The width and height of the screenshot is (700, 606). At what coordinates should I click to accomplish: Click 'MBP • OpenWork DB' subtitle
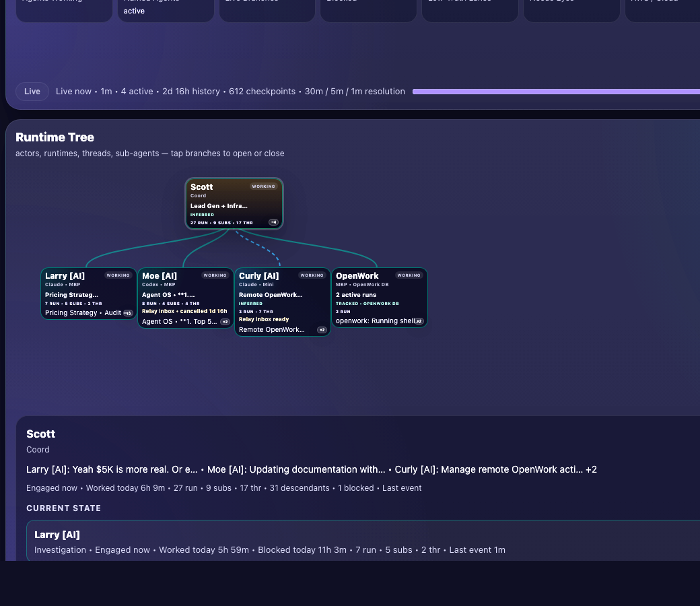(362, 284)
